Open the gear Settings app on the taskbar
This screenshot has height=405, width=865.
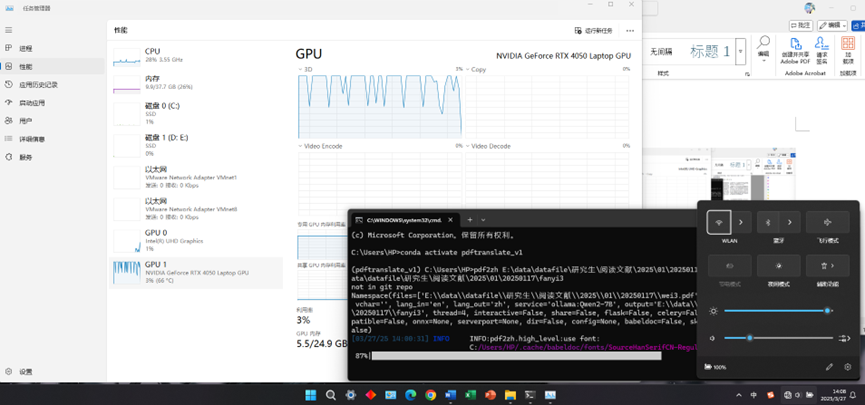point(350,395)
